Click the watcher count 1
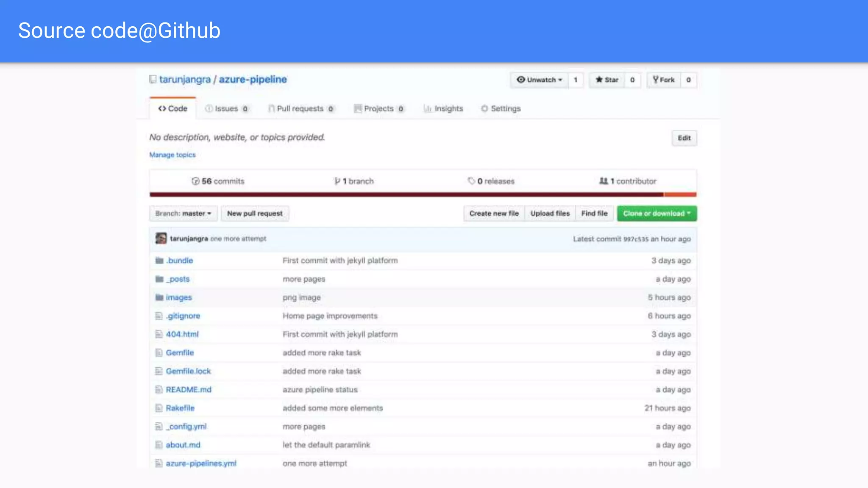The width and height of the screenshot is (868, 488). tap(576, 80)
